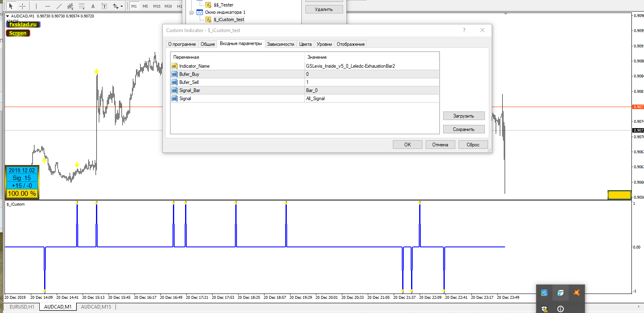This screenshot has height=313, width=644.
Task: Switch chart to M30 timeframe
Action: coord(168,6)
